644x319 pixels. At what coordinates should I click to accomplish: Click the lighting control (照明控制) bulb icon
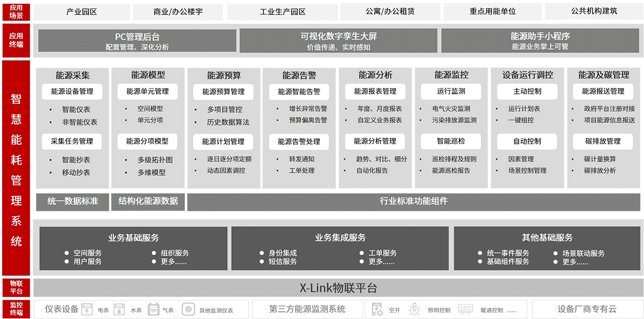(x=414, y=309)
